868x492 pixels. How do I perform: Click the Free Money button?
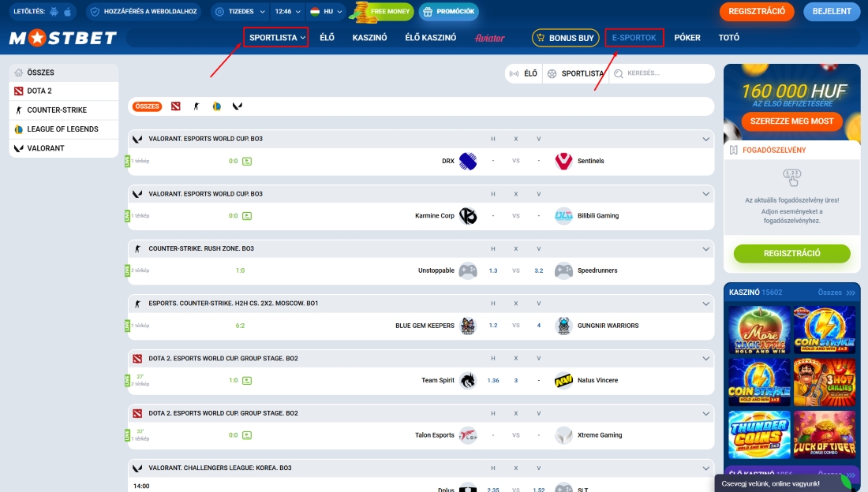point(384,12)
